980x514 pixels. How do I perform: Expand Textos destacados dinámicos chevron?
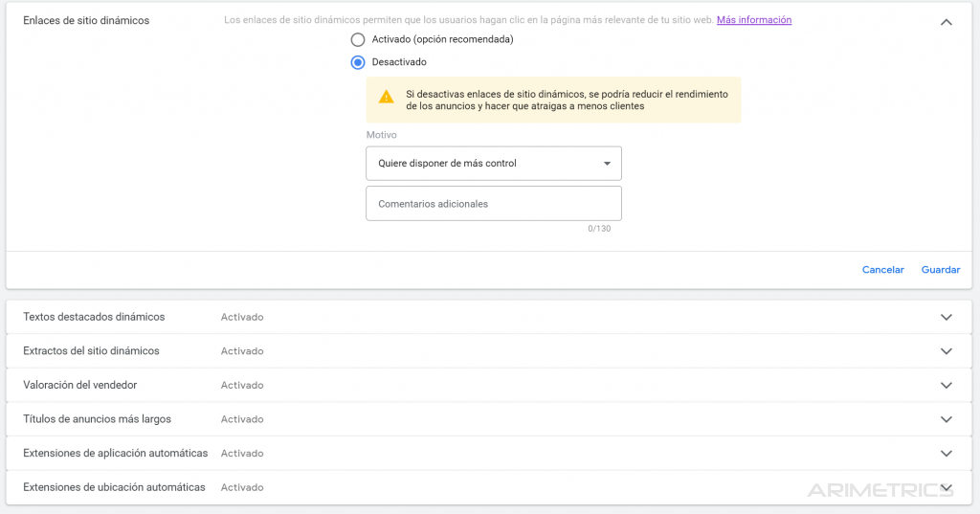pos(947,317)
